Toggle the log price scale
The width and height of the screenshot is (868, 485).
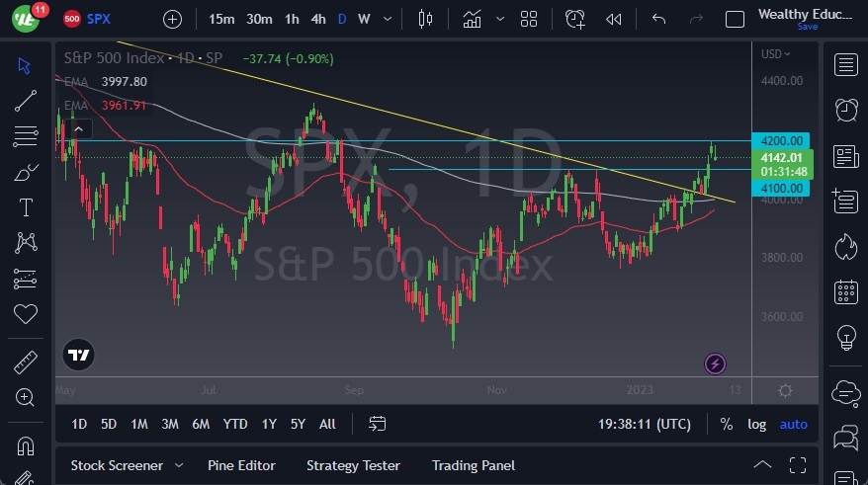756,424
